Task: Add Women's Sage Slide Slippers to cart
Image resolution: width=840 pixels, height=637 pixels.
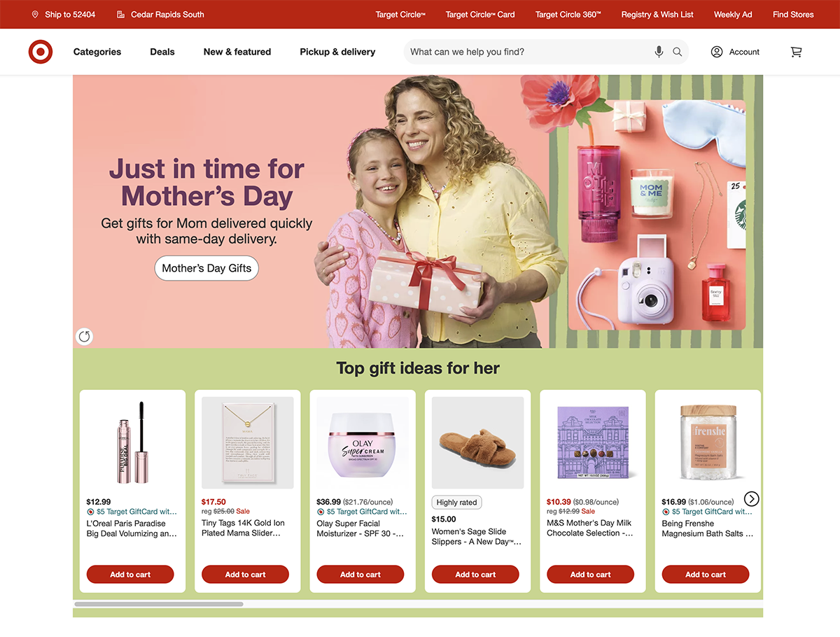Action: click(475, 575)
